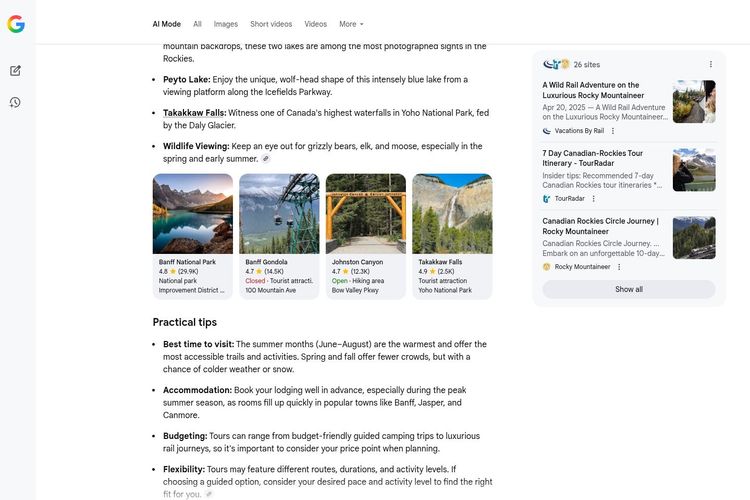Image resolution: width=750 pixels, height=500 pixels.
Task: Open options menu for 26 sites panel
Action: 711,64
